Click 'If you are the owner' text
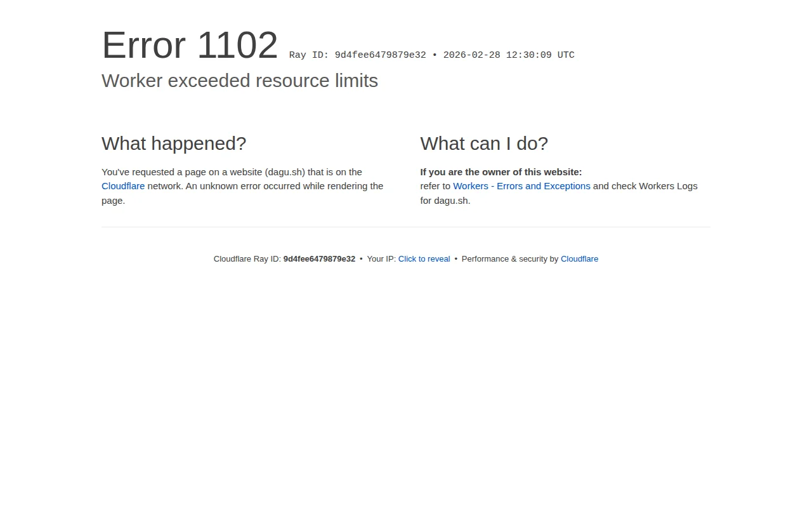The image size is (812, 508). [x=501, y=172]
